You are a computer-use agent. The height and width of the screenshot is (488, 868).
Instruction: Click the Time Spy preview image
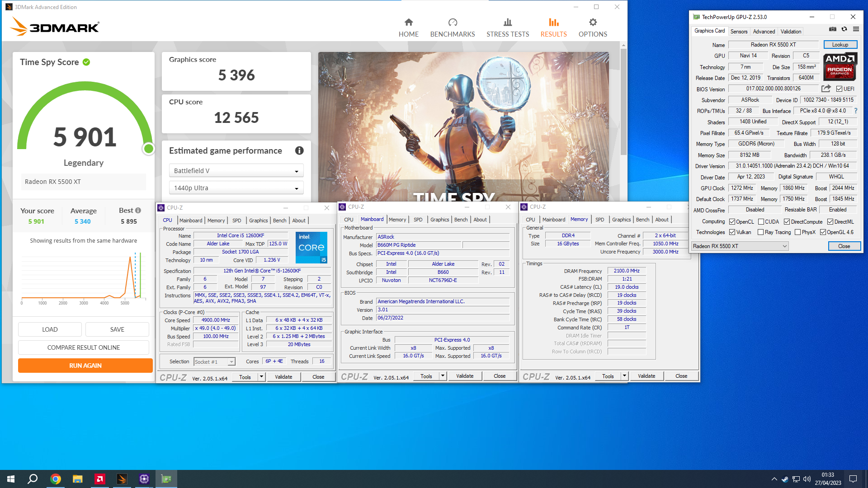(463, 127)
